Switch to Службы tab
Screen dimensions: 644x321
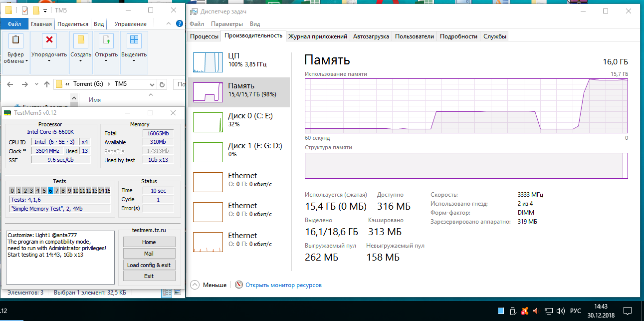pyautogui.click(x=495, y=36)
